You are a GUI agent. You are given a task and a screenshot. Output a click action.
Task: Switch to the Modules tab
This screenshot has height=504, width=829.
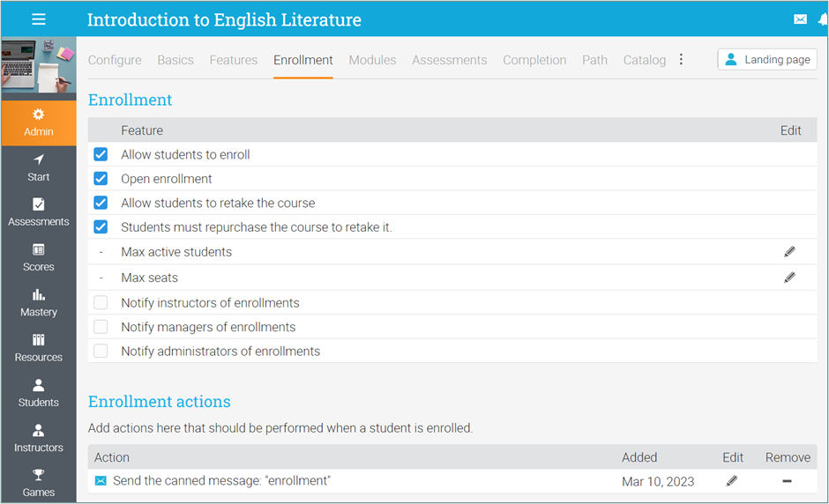tap(372, 60)
